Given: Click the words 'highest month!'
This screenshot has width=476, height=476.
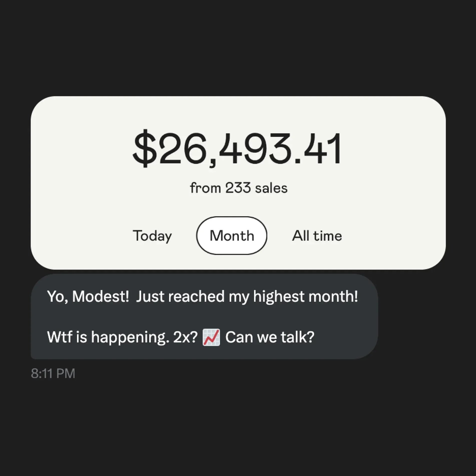Looking at the screenshot, I should coord(305,297).
